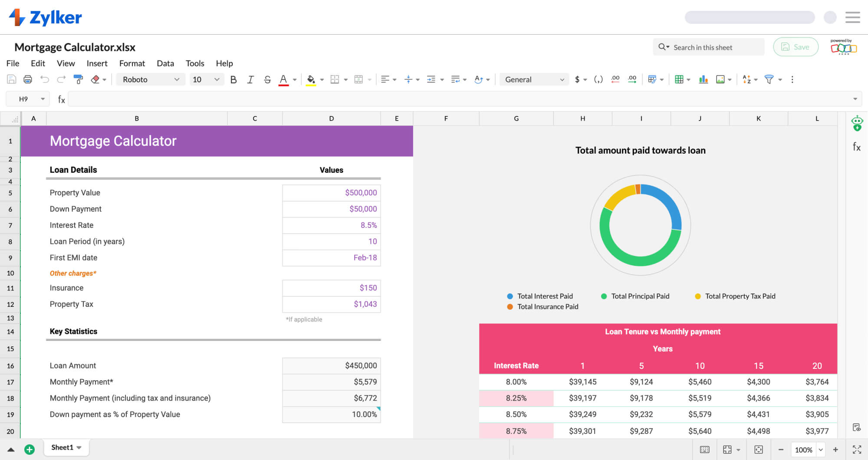Click the Save button
Screen dimensions: 868x460
[x=796, y=47]
